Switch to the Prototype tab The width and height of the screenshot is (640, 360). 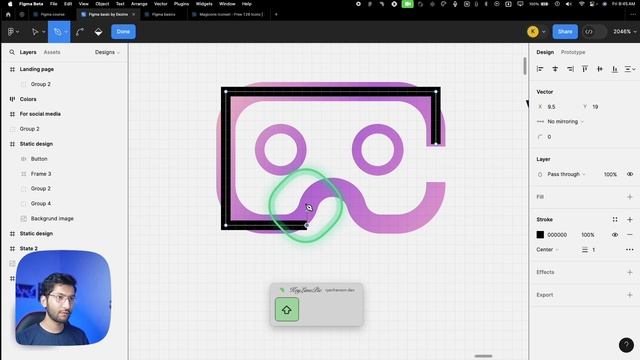tap(573, 52)
